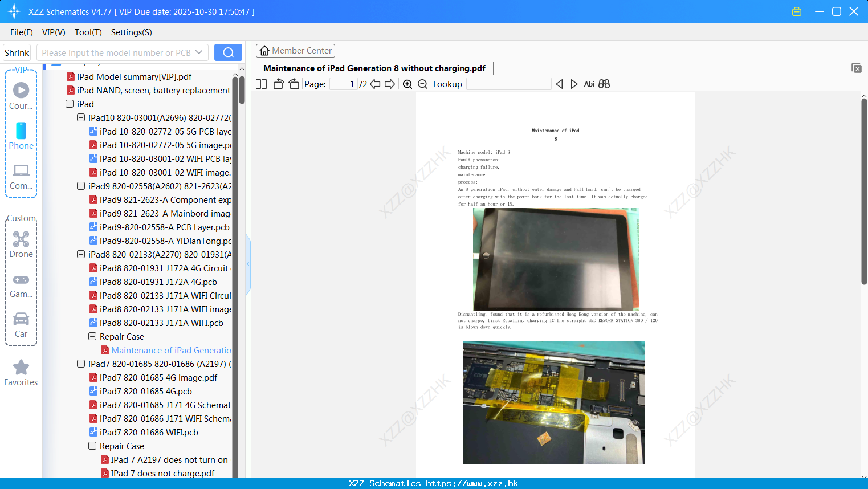Click the binoculars search icon

(604, 84)
